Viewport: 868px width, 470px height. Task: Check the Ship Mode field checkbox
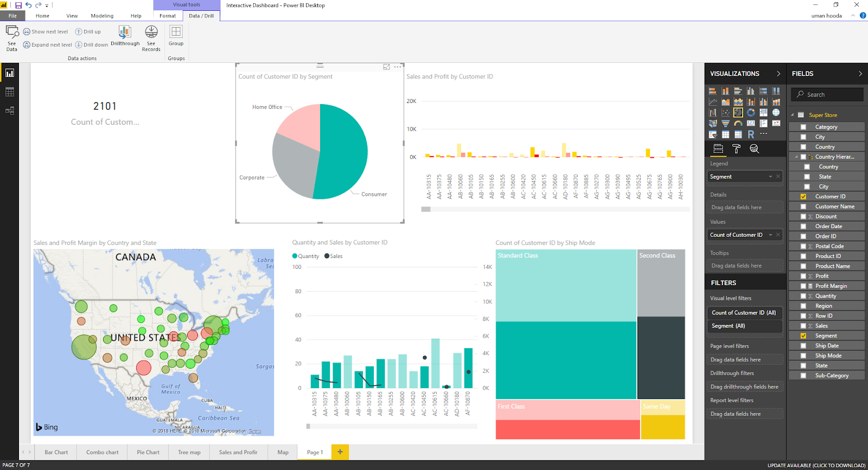803,356
